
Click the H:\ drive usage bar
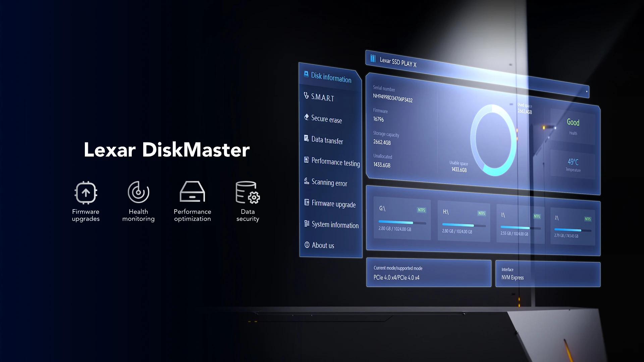click(464, 225)
